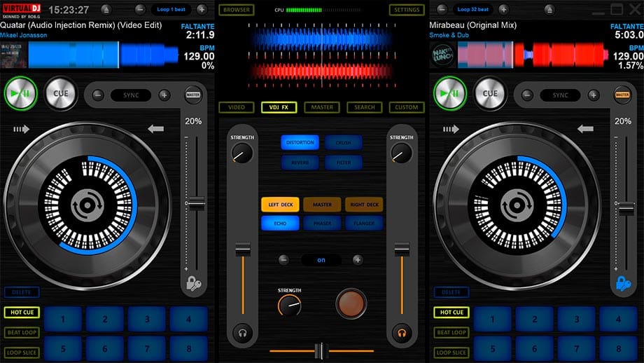Sync the left deck tempo
The width and height of the screenshot is (644, 363).
coord(131,95)
